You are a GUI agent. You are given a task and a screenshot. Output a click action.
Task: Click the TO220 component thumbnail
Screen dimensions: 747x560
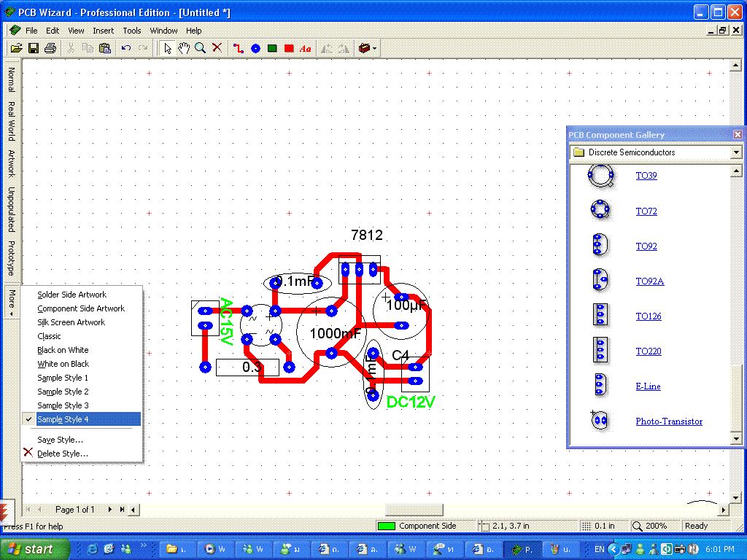coord(600,350)
